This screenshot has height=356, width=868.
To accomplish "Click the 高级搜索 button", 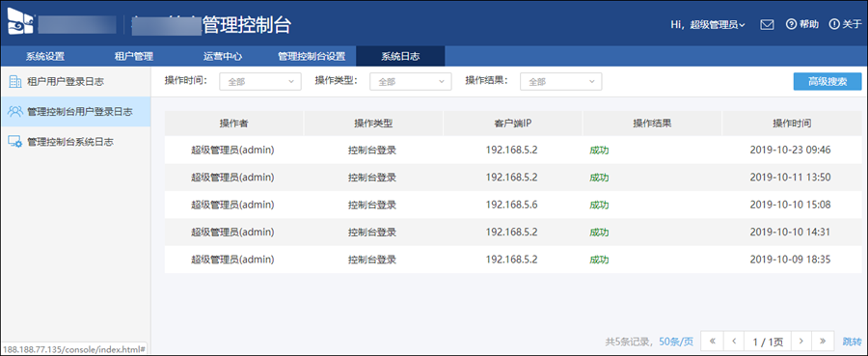I will tap(827, 81).
